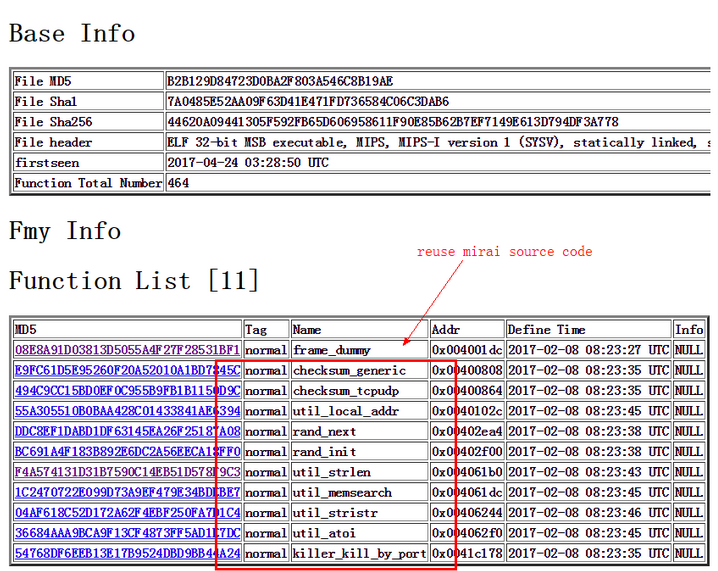Click the util_strlen function name
The image size is (718, 571).
332,472
